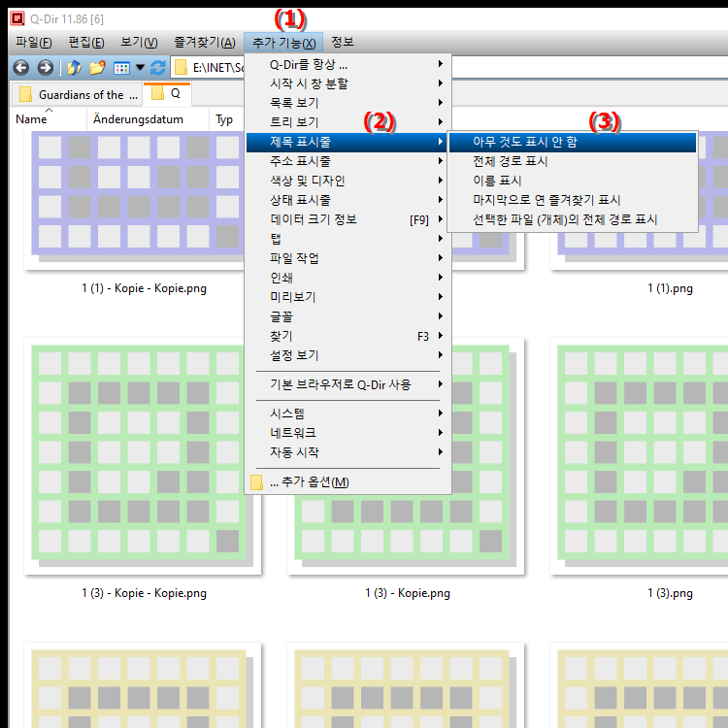Open the 편집(E) menu
728x728 pixels.
(86, 43)
